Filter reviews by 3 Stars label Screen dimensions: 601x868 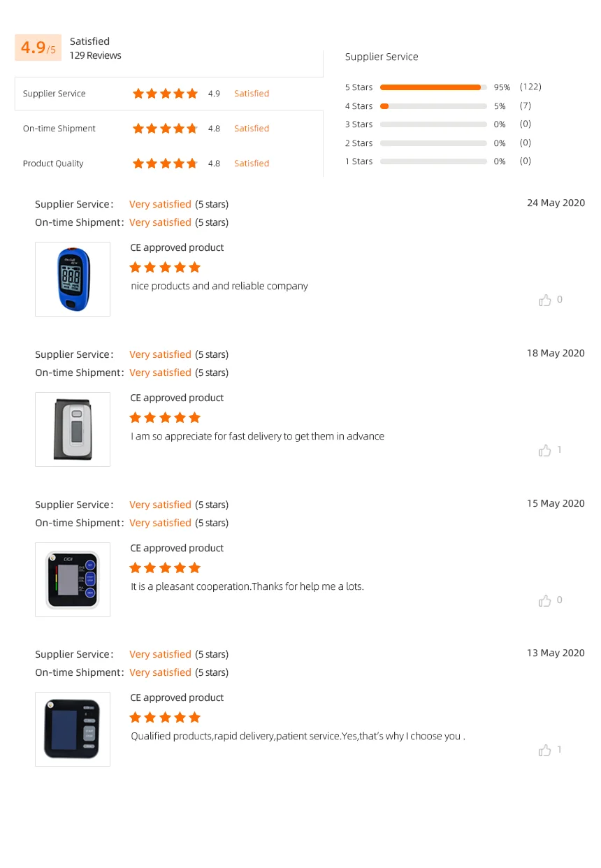[x=359, y=124]
